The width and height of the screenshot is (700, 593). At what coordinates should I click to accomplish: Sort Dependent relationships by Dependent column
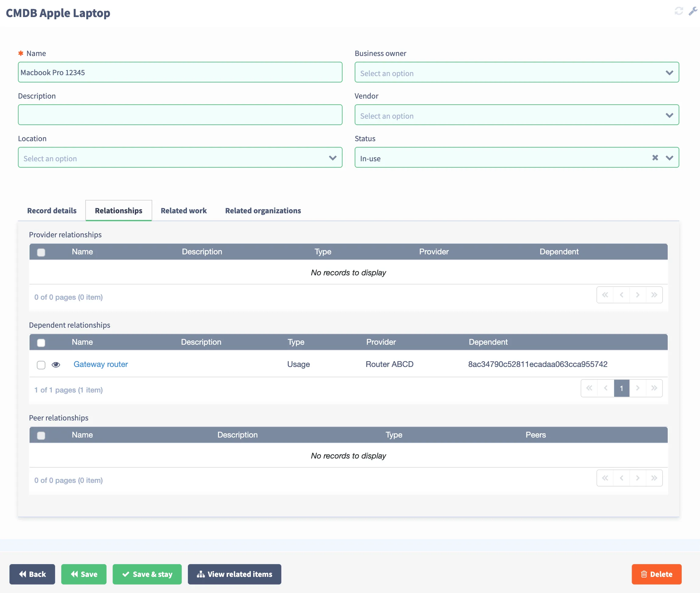click(488, 342)
